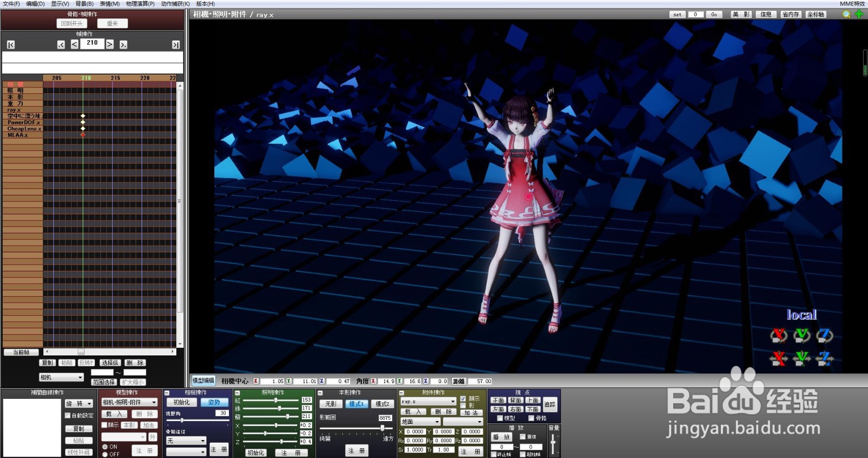This screenshot has height=458, width=868.
Task: Click the X rotation axis handle icon
Action: click(779, 335)
